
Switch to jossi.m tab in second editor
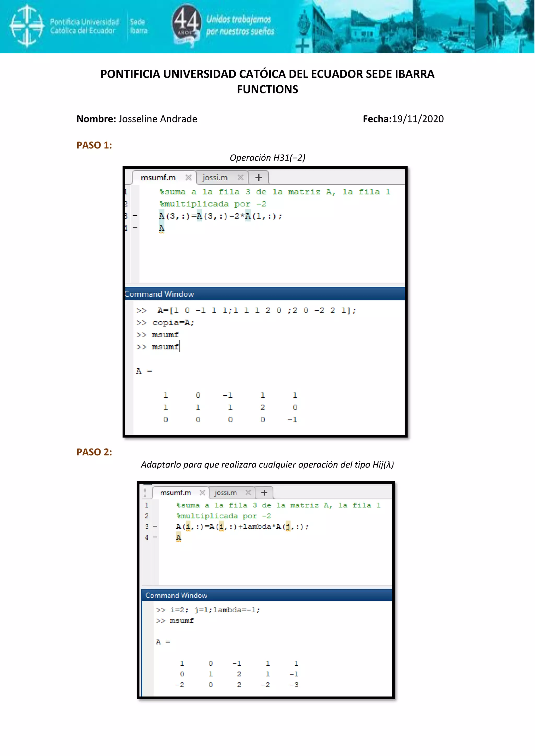(225, 493)
